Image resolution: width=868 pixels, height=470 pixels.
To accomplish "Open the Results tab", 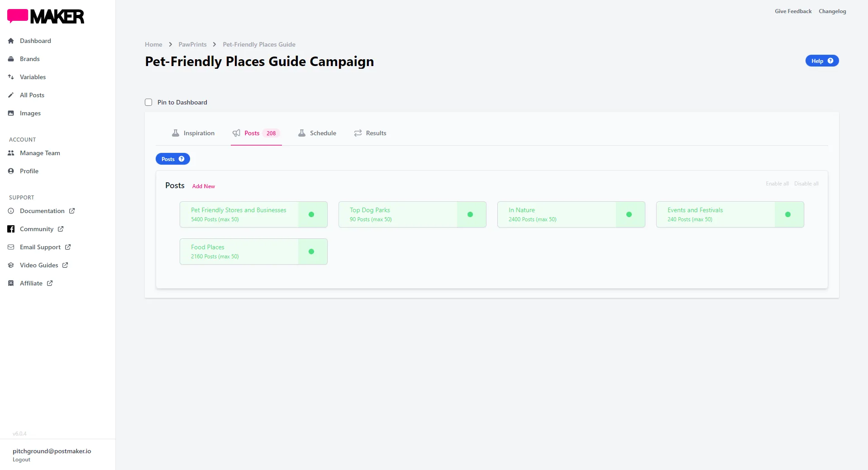I will pos(370,133).
